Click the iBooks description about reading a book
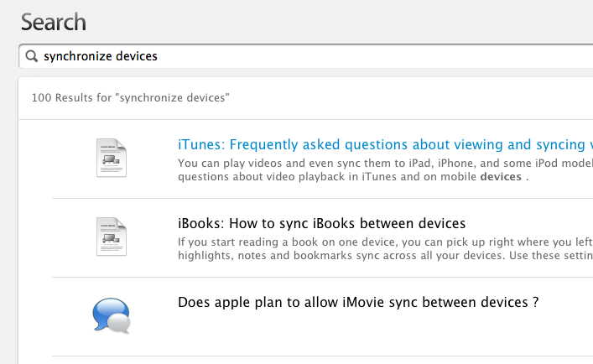The image size is (593, 364). click(385, 249)
